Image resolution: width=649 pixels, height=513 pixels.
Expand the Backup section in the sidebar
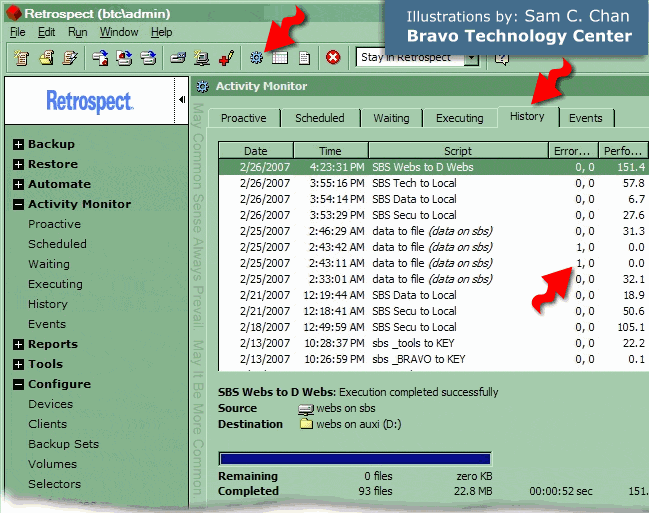tap(18, 144)
